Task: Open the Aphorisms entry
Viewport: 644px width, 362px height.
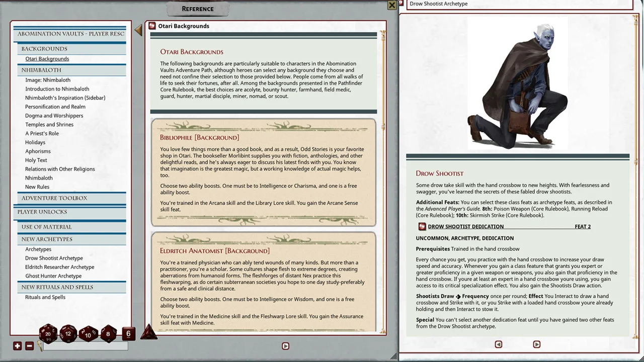Action: (x=38, y=151)
